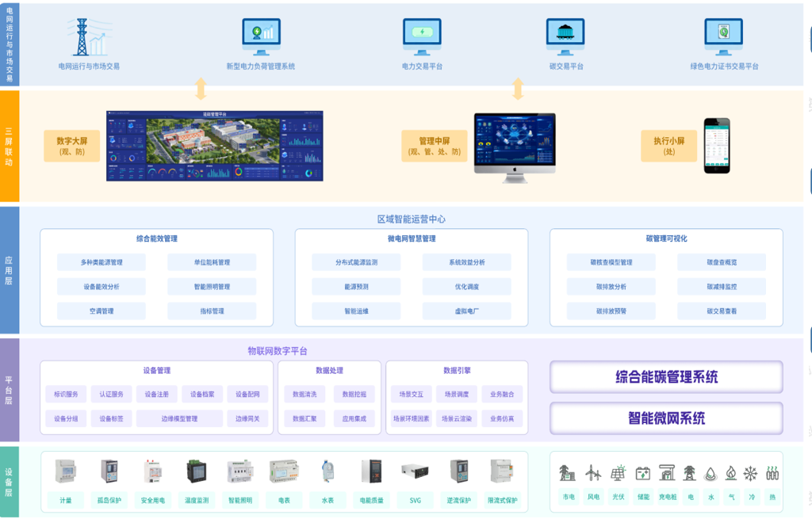Click the 综合能碳管理系统 button
The image size is (812, 519).
pos(666,377)
